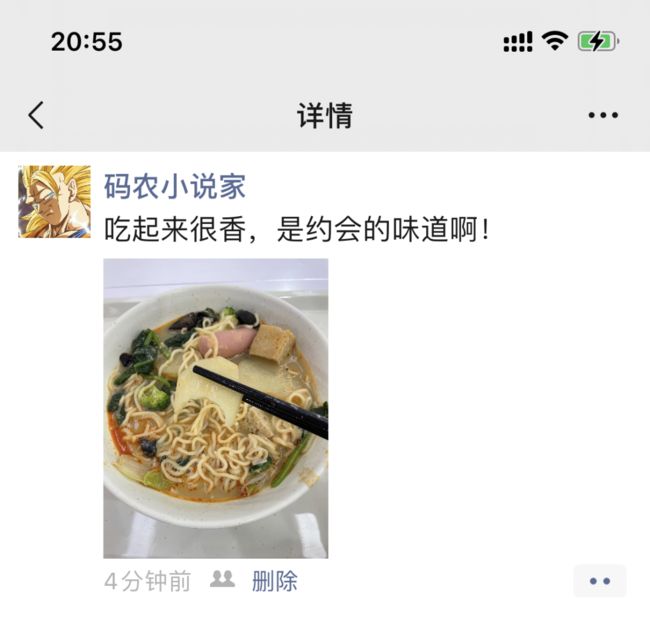
Task: Delete the post with 删除
Action: [x=275, y=581]
